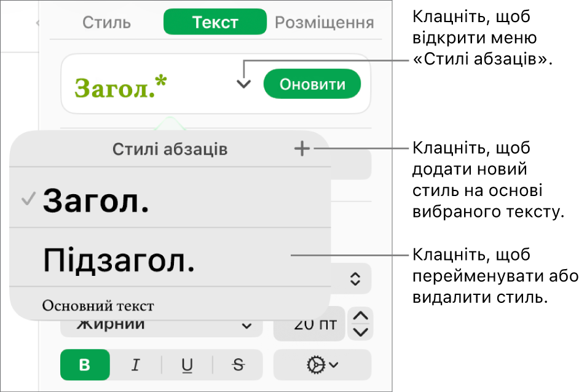587x392 pixels.
Task: Open the font popup with double arrows
Action: point(355,279)
